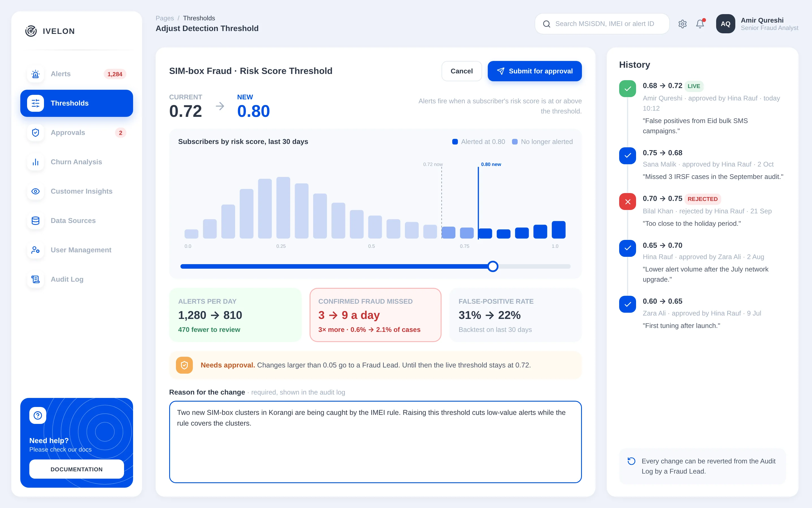Click the threshold slider handle
The image size is (812, 508).
(493, 266)
